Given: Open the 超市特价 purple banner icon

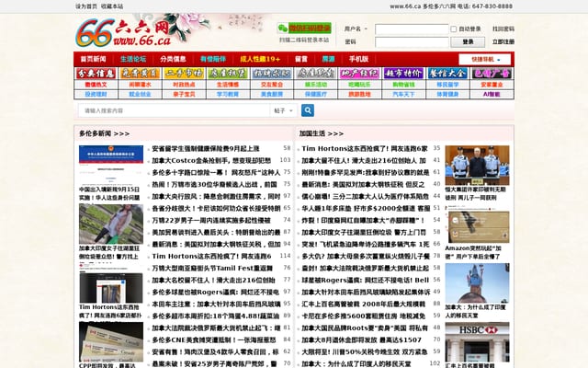Looking at the screenshot, I should tap(403, 74).
